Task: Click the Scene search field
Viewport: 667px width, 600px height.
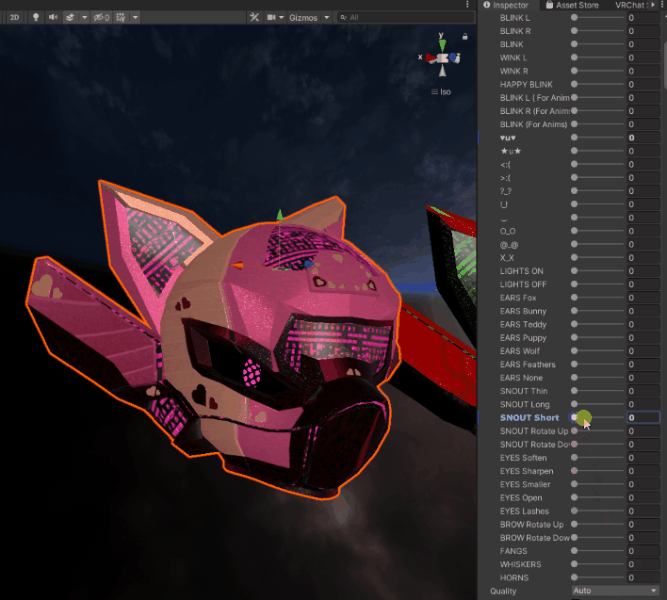Action: coord(405,17)
